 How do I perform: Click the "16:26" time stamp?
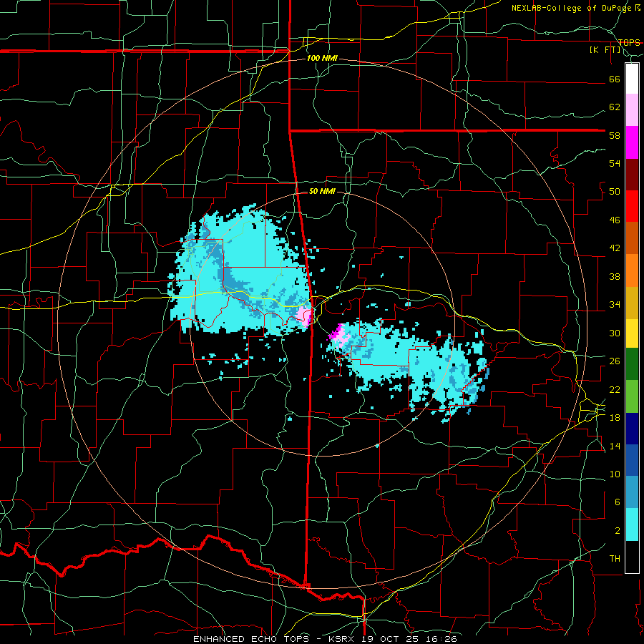pos(443,639)
